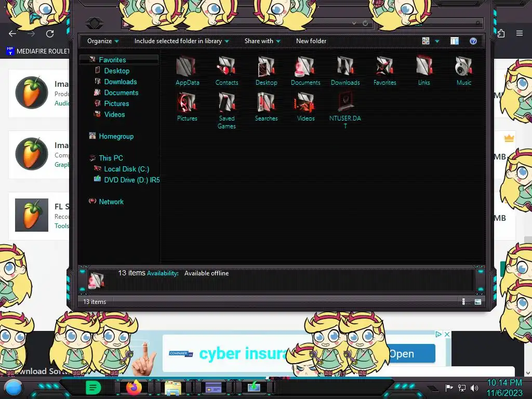The height and width of the screenshot is (399, 532).
Task: Click the Start orb button
Action: (14, 388)
